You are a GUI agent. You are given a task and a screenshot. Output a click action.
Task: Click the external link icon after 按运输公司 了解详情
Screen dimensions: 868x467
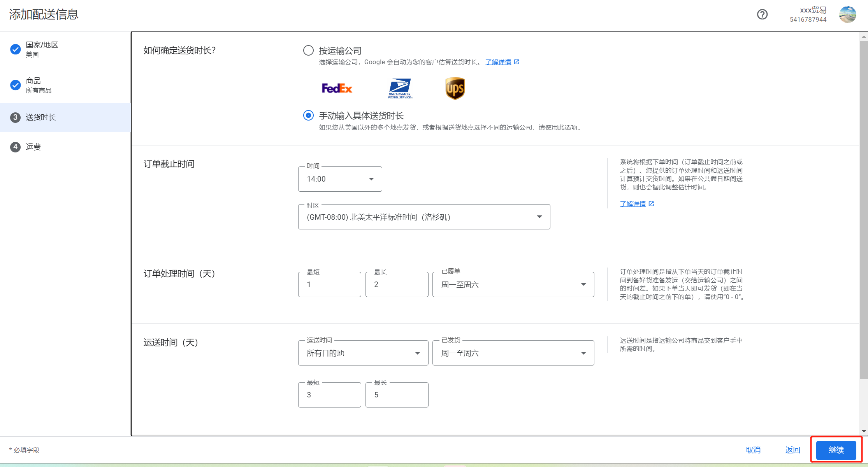pos(517,62)
